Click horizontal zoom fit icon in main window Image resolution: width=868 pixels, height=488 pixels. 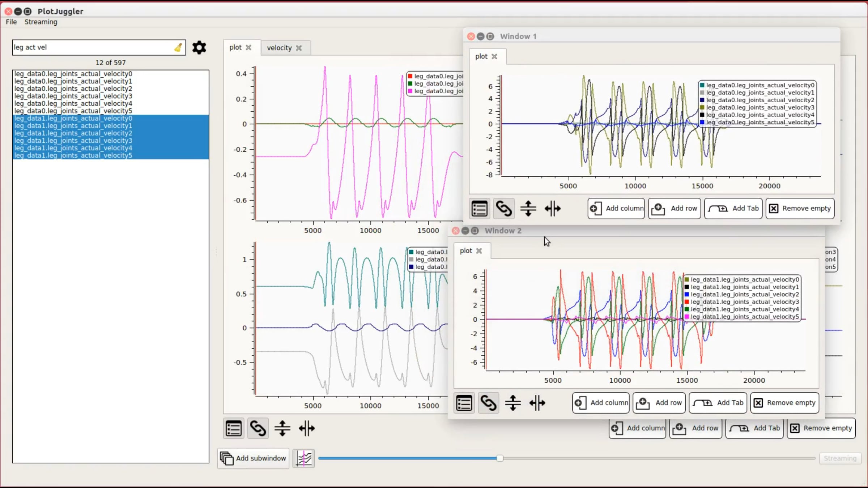coord(307,429)
